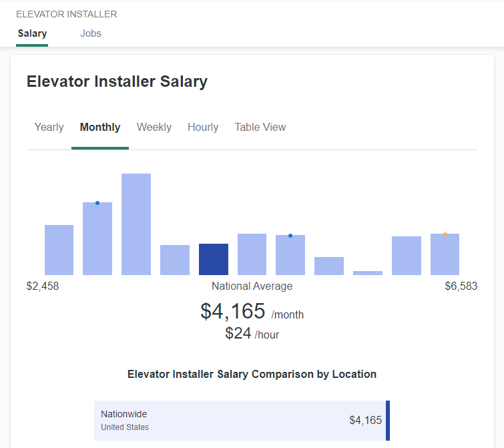Select the dark blue national average bar
Viewport: 504px width, 448px height.
click(x=214, y=260)
